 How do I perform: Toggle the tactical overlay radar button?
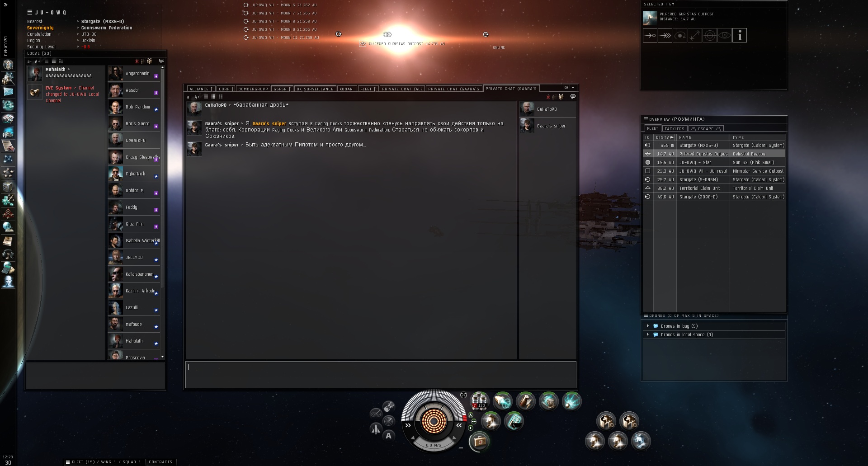coord(389,421)
